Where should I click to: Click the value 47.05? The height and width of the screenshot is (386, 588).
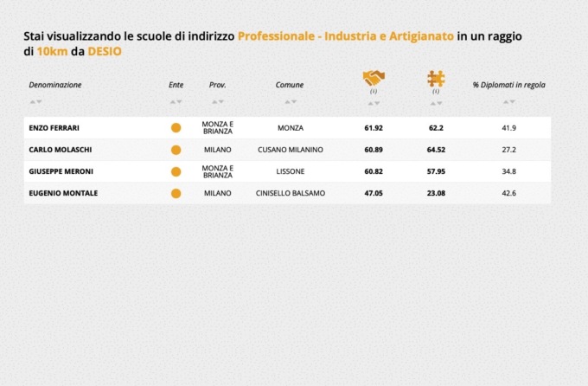pyautogui.click(x=374, y=193)
